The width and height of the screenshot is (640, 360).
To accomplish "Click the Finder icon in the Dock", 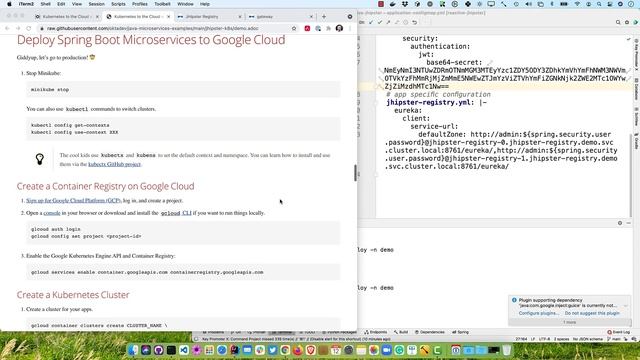I will point(133,350).
